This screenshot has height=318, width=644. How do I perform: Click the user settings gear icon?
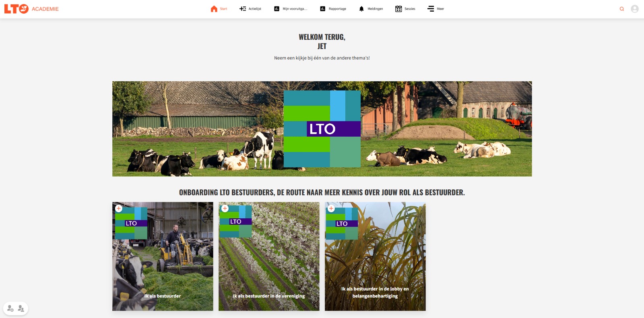[x=10, y=309]
